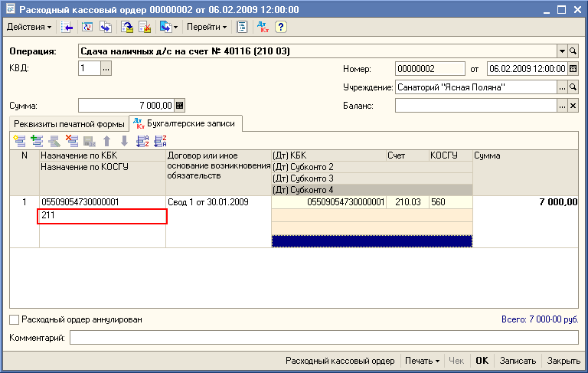This screenshot has width=588, height=373.
Task: Click the КВД input field
Action: [x=90, y=69]
